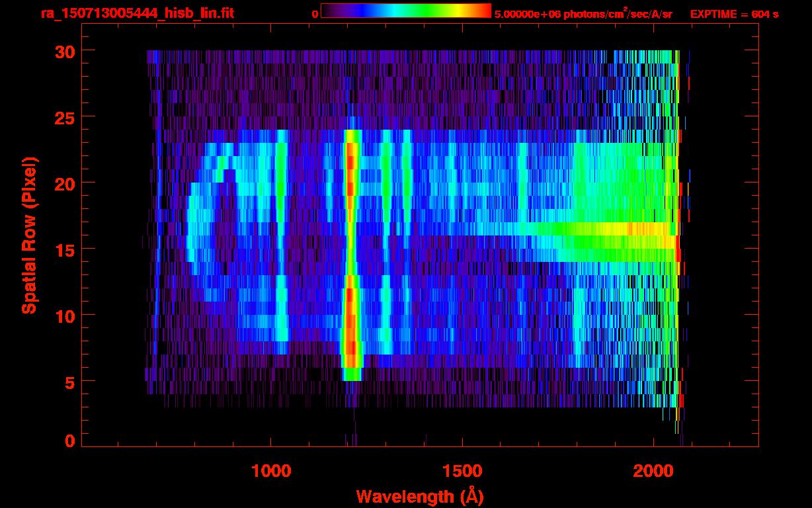The width and height of the screenshot is (812, 508).
Task: Click the 2000 wavelength tick label
Action: click(653, 471)
